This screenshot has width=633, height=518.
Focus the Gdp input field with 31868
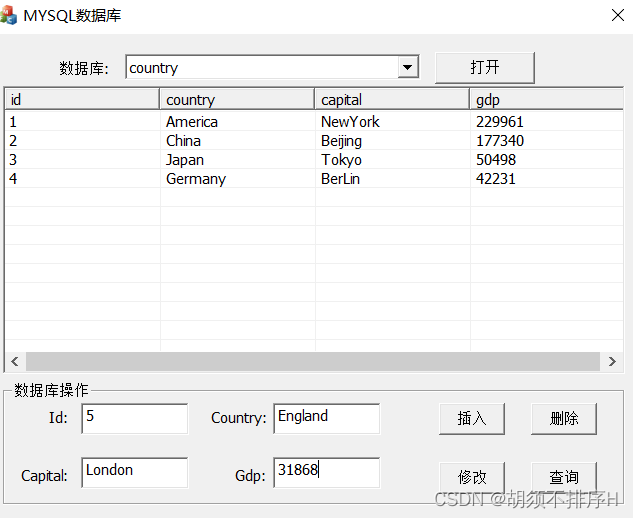coord(326,472)
